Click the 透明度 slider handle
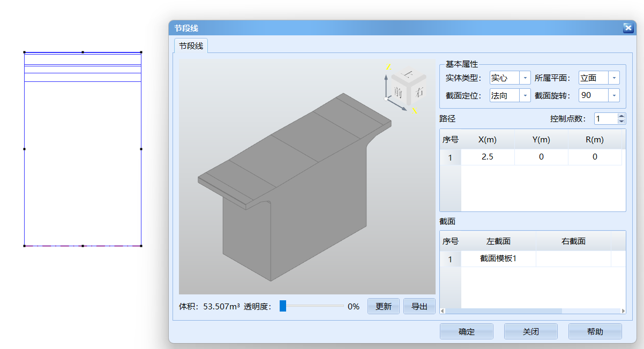Viewport: 644px width, 349px height. tap(283, 306)
